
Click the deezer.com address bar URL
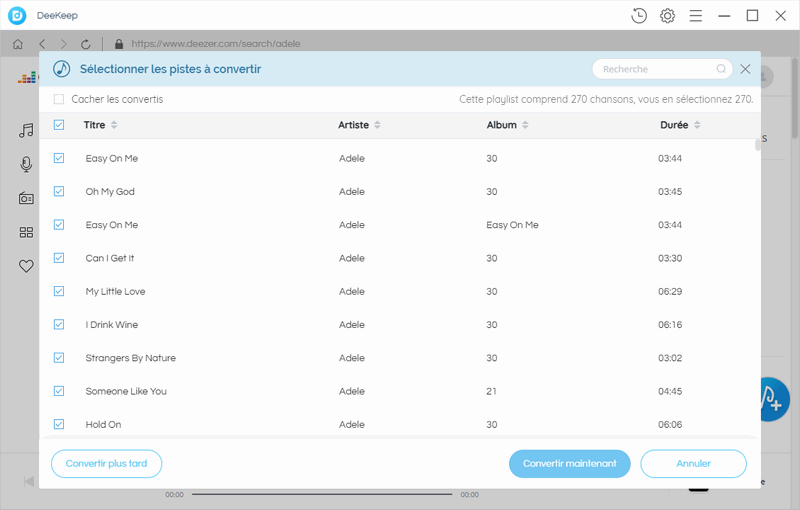pyautogui.click(x=216, y=44)
